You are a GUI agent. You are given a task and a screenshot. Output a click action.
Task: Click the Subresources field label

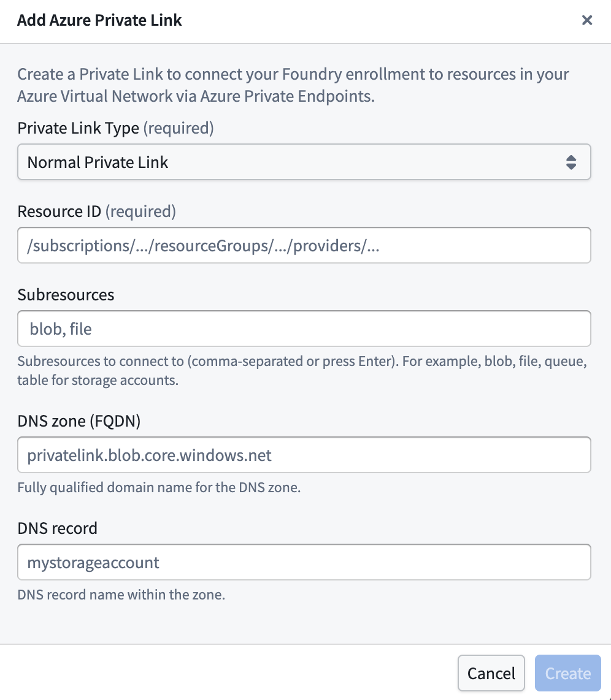click(x=66, y=295)
